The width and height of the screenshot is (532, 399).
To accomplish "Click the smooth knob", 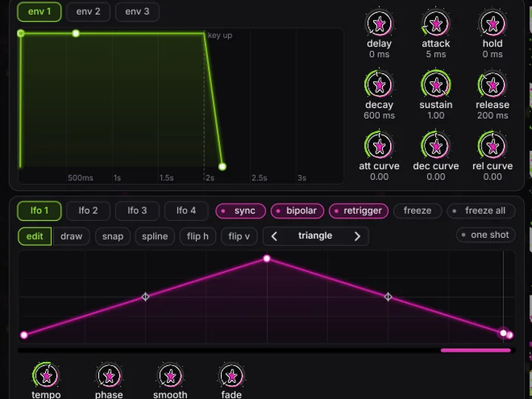I will click(x=171, y=375).
